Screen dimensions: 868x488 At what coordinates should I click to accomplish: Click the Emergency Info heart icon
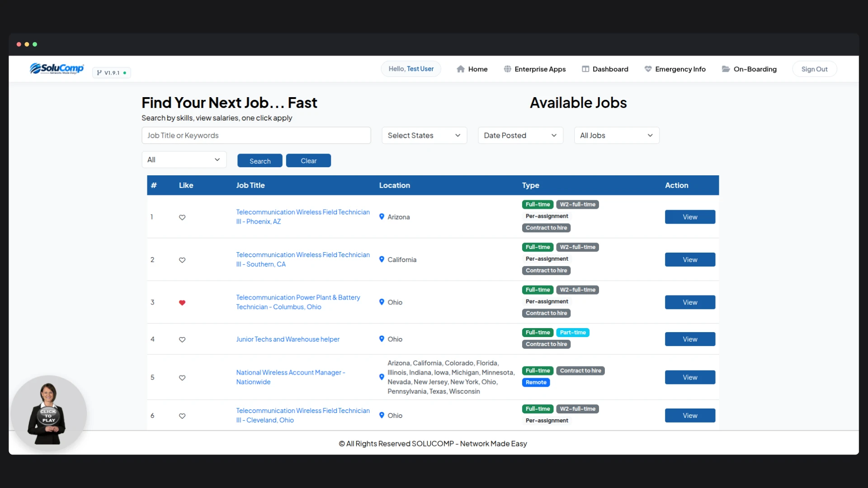(x=648, y=69)
